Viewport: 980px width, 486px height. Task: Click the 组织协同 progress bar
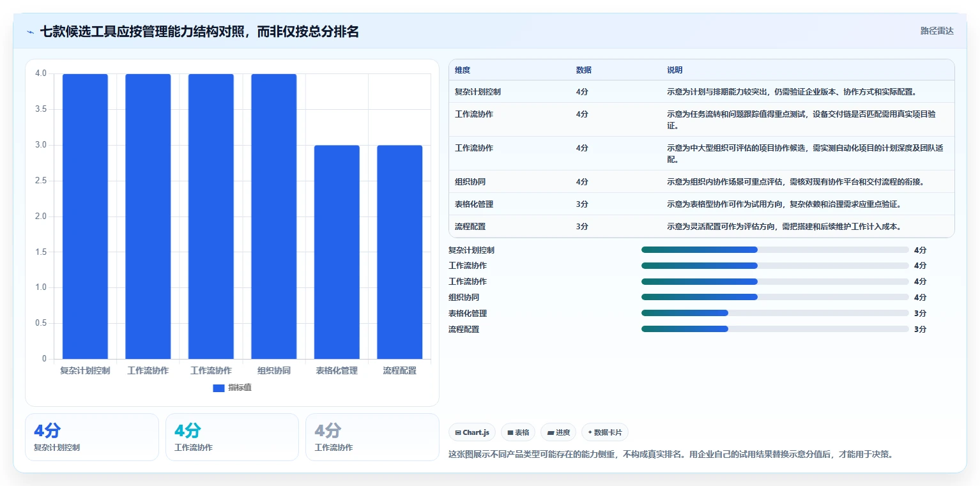point(775,297)
